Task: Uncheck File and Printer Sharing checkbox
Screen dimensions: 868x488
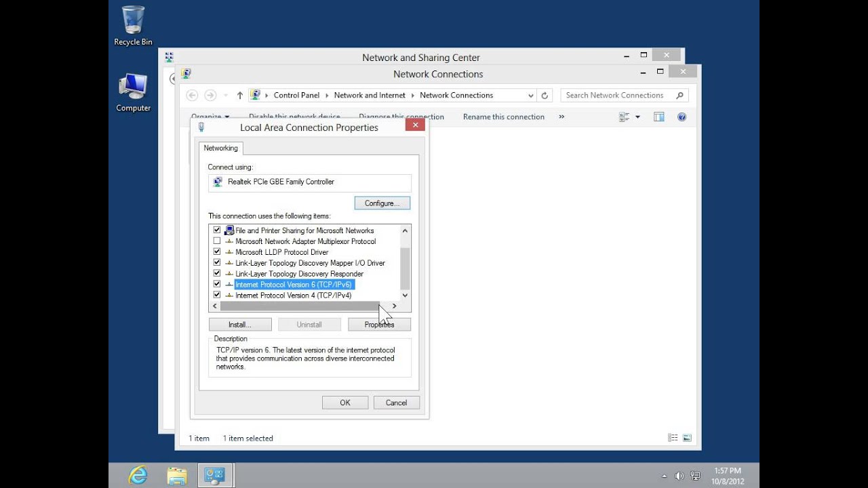Action: point(217,230)
